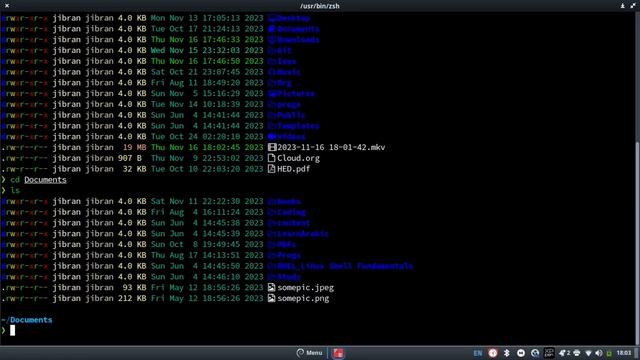The width and height of the screenshot is (640, 360).
Task: Click the file name Cloud.org
Action: coord(298,158)
